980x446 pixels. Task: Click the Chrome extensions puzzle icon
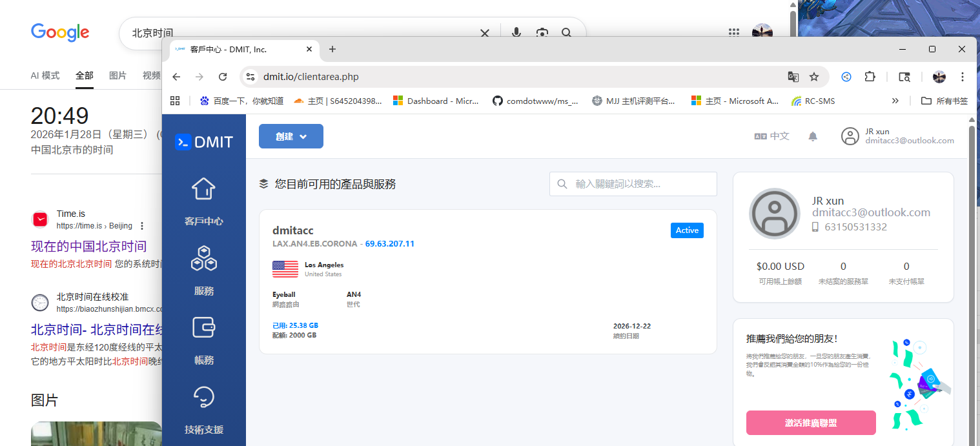coord(870,77)
